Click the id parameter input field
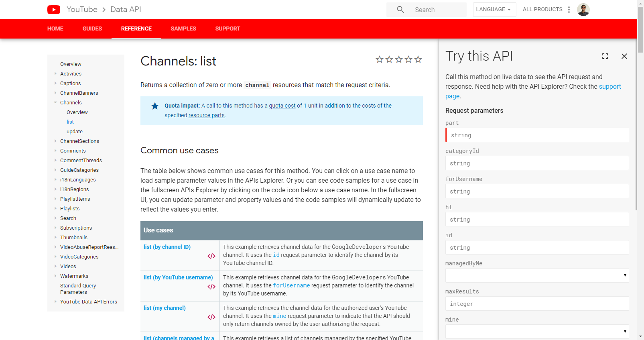This screenshot has width=644, height=340. coord(537,247)
